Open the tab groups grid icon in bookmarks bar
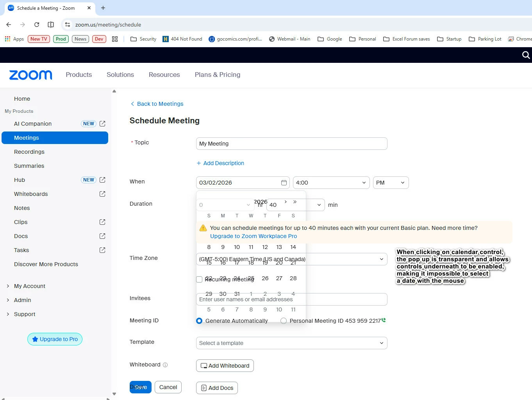The image size is (532, 400). (115, 39)
